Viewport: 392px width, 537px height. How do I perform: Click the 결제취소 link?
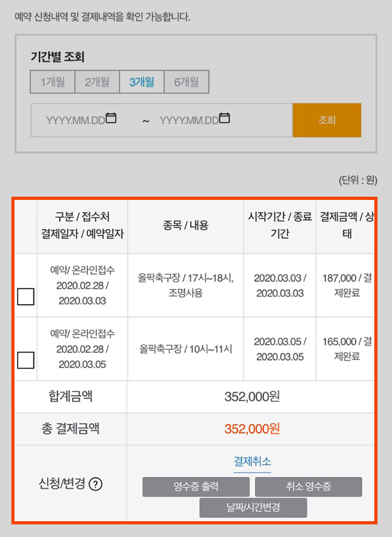point(252,461)
